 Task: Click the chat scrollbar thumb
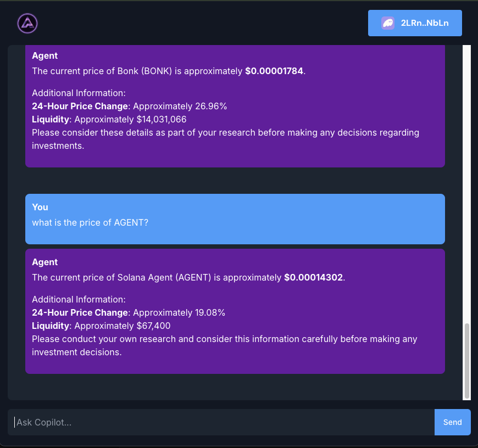466,361
